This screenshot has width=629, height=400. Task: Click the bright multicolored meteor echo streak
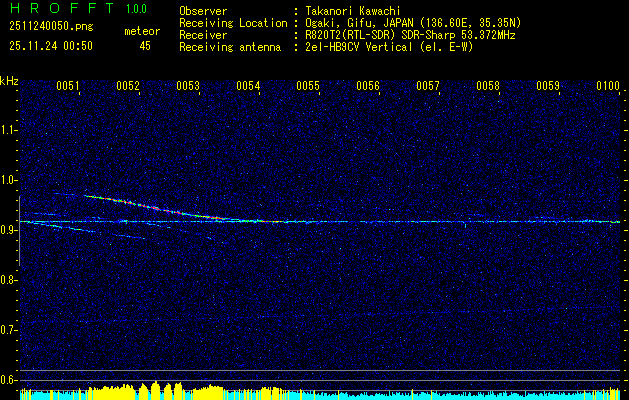(x=150, y=206)
